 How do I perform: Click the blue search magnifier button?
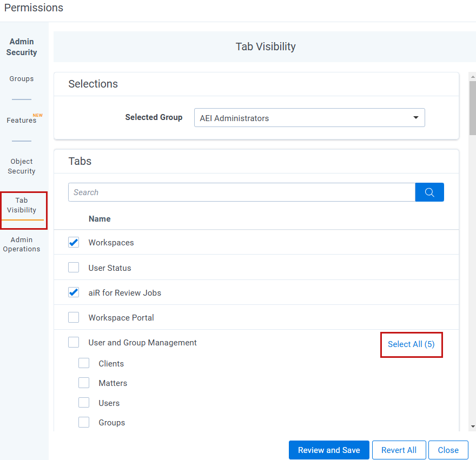pyautogui.click(x=429, y=192)
